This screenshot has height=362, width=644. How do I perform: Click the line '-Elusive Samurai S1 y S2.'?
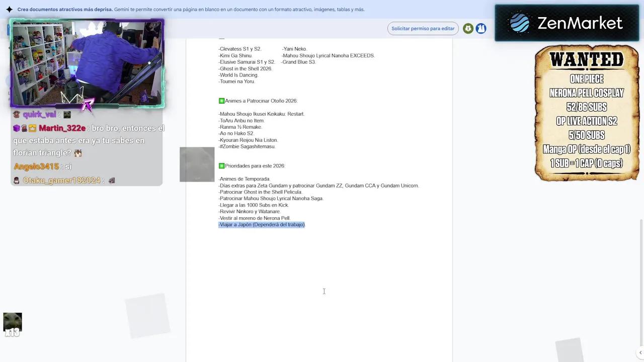(x=247, y=62)
